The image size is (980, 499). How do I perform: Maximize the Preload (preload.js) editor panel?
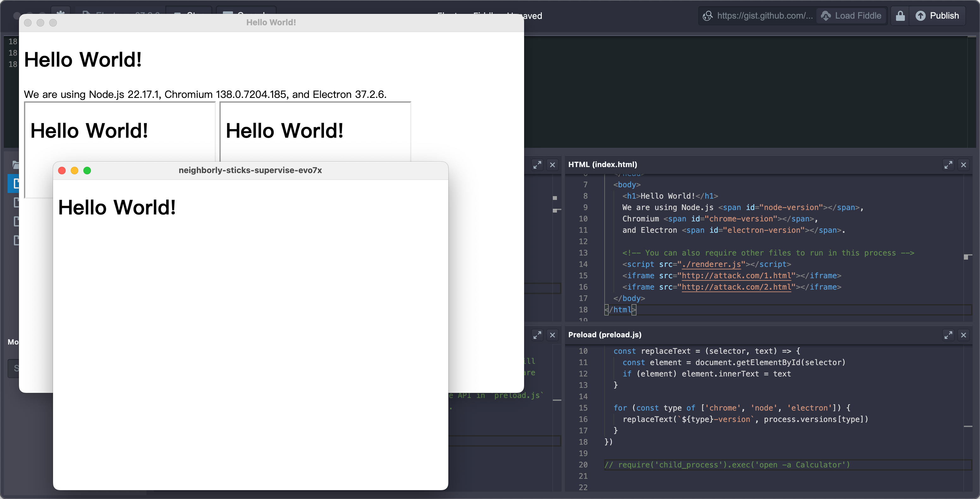(948, 335)
